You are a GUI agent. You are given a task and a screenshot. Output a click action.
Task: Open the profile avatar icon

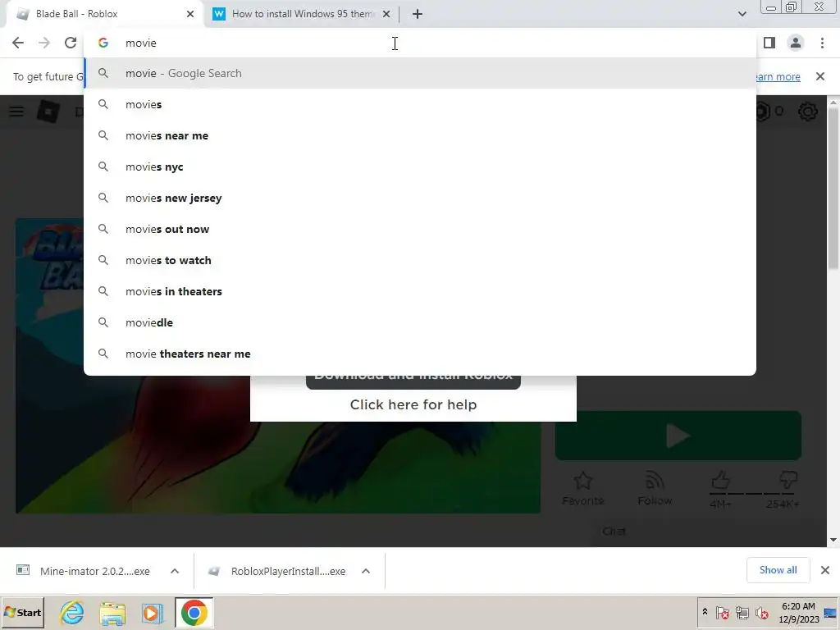[796, 43]
